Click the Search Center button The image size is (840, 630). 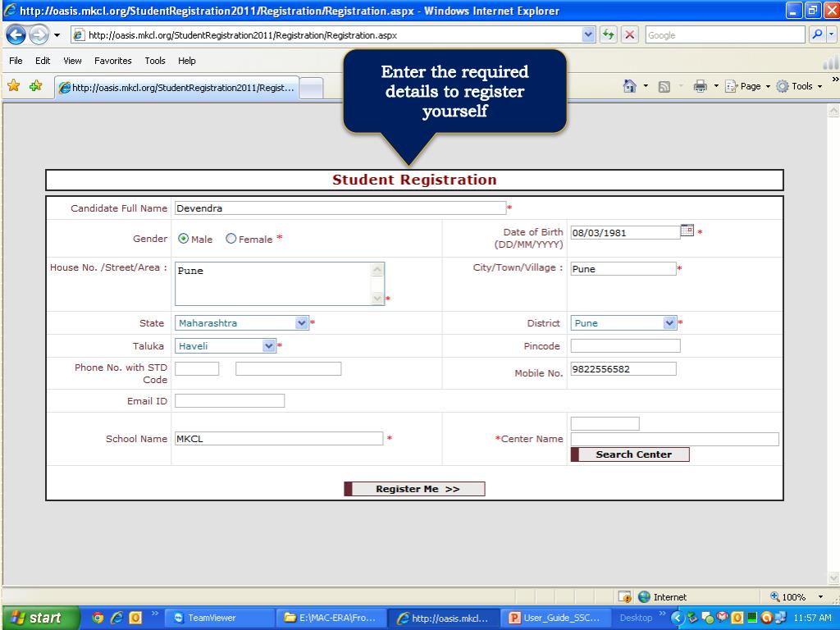630,454
